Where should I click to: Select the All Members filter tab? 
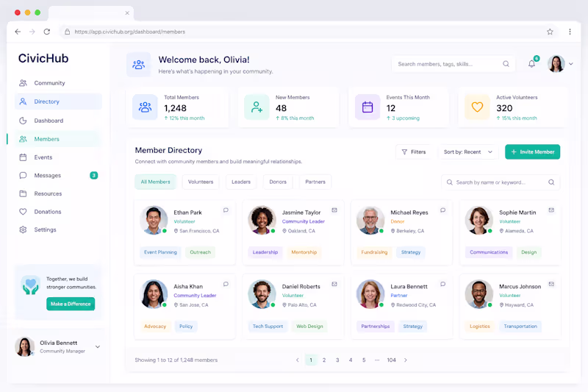(x=155, y=182)
